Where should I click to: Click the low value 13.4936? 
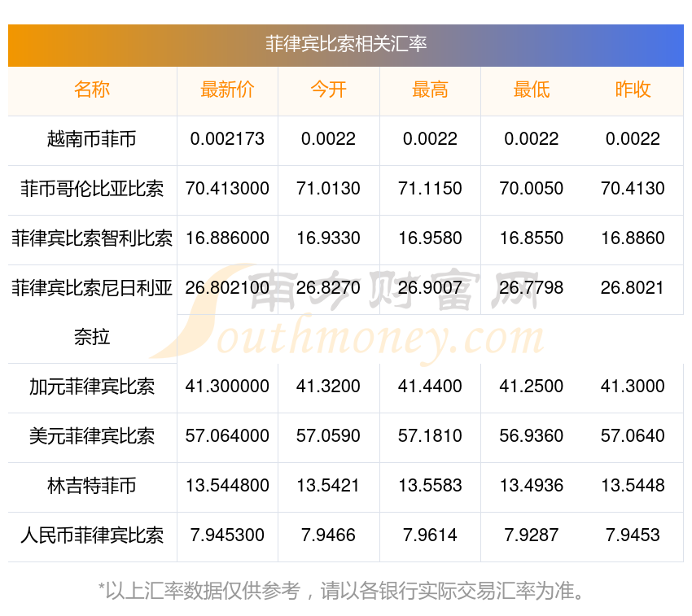tap(532, 485)
